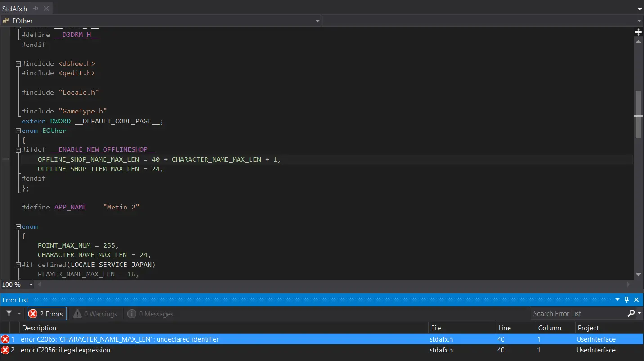The width and height of the screenshot is (644, 361).
Task: Click the EOther enum icon in navigation bar
Action: (6, 21)
